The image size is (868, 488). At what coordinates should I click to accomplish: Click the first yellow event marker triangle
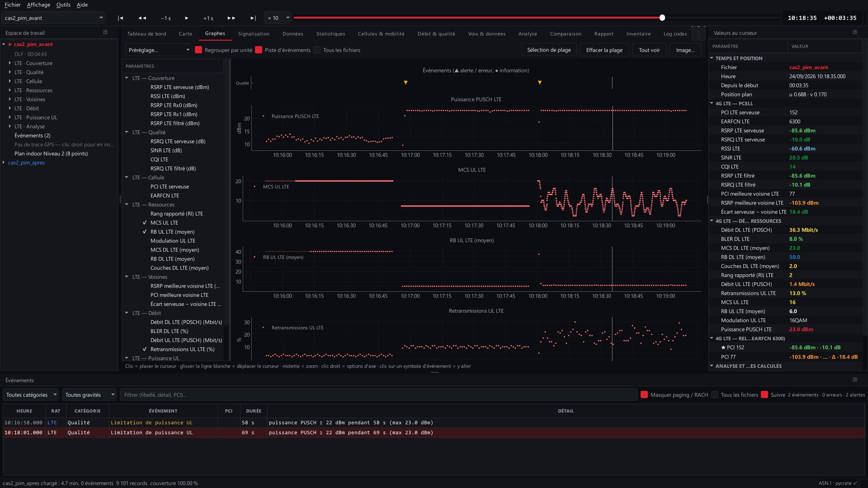tap(406, 82)
